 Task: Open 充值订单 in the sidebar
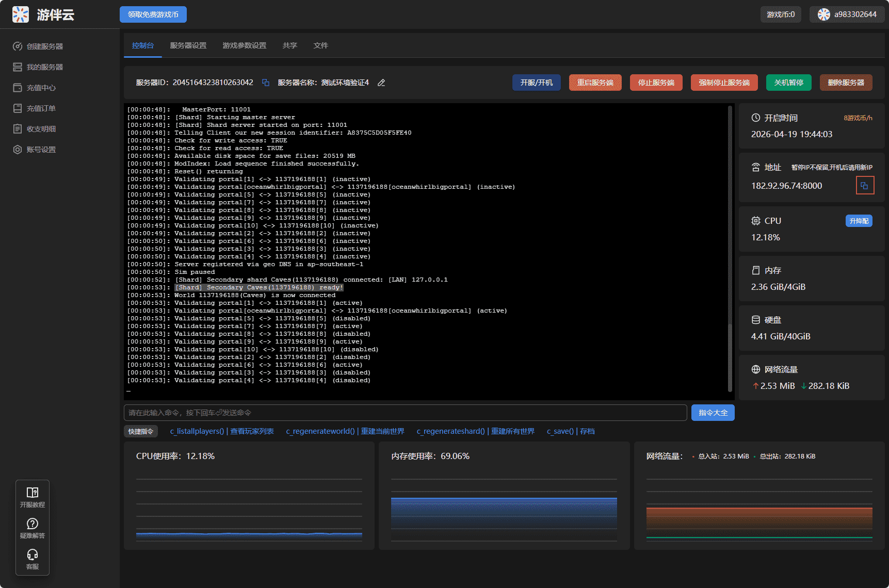pos(35,108)
